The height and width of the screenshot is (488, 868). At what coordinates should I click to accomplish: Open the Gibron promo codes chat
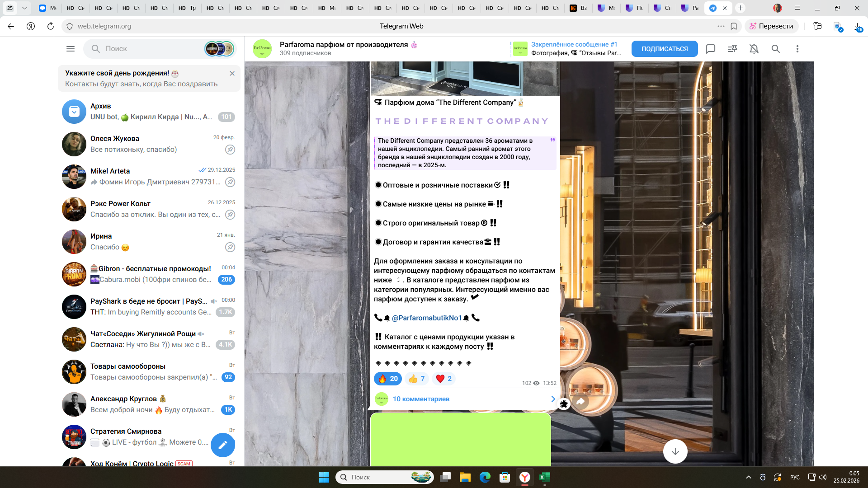pos(149,274)
